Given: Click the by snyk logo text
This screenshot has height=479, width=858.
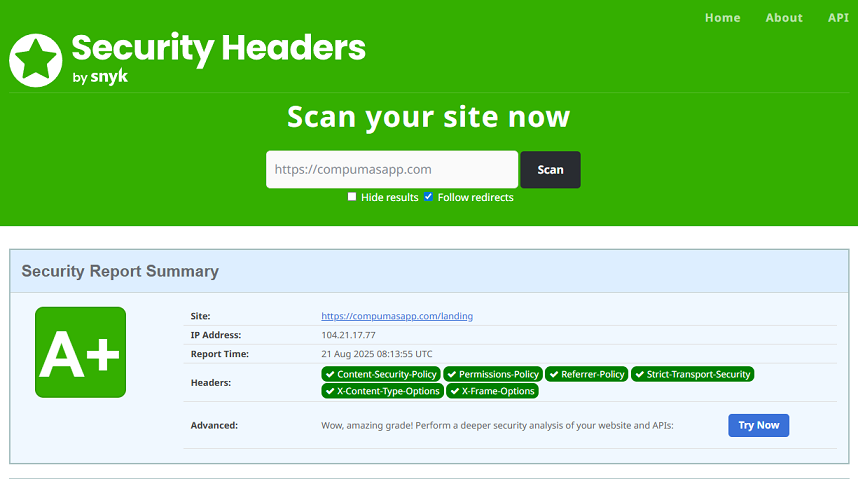Looking at the screenshot, I should [x=100, y=77].
